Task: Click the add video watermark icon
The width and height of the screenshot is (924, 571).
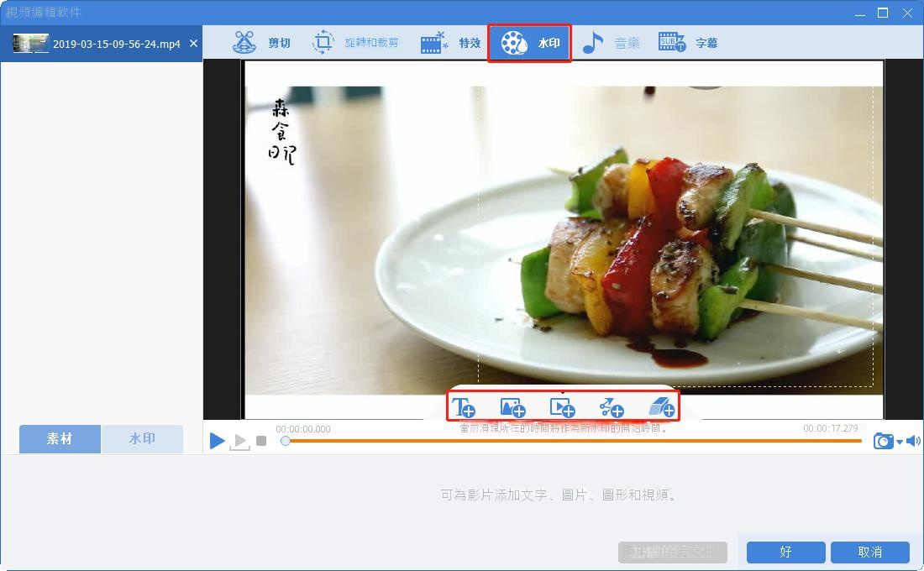Action: pyautogui.click(x=562, y=407)
